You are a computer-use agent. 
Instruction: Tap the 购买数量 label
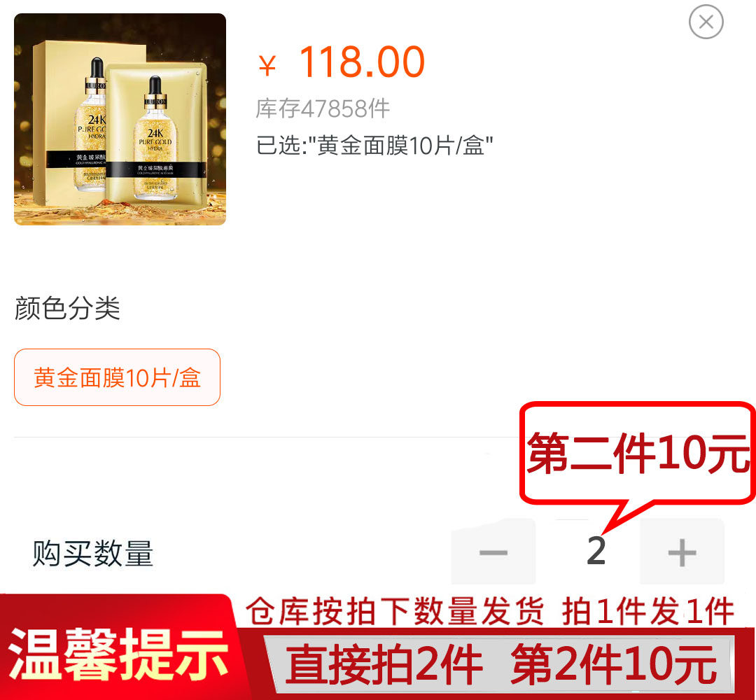(92, 554)
